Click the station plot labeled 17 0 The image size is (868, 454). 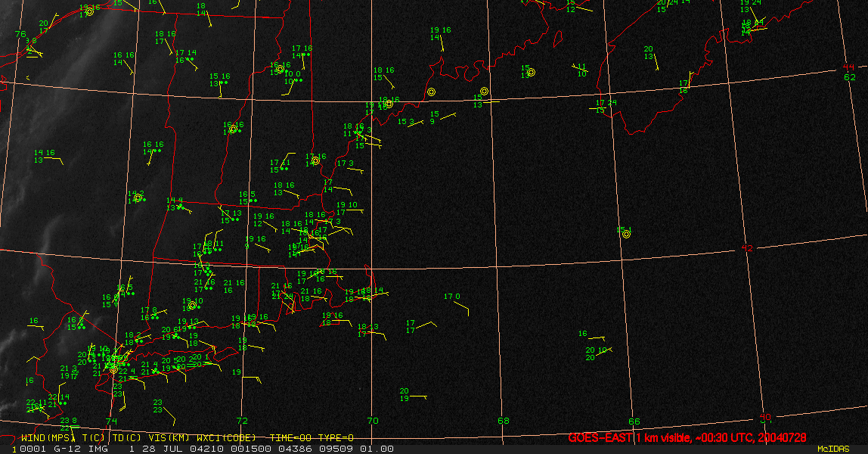point(457,303)
